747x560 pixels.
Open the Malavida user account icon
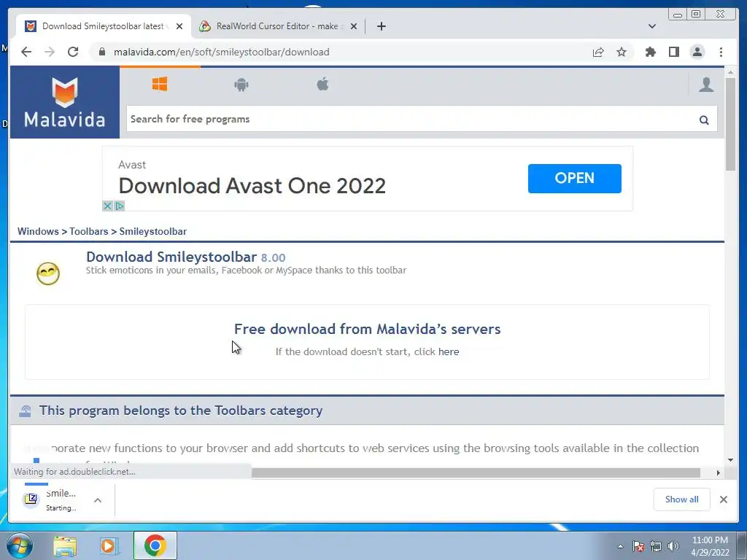pos(706,85)
